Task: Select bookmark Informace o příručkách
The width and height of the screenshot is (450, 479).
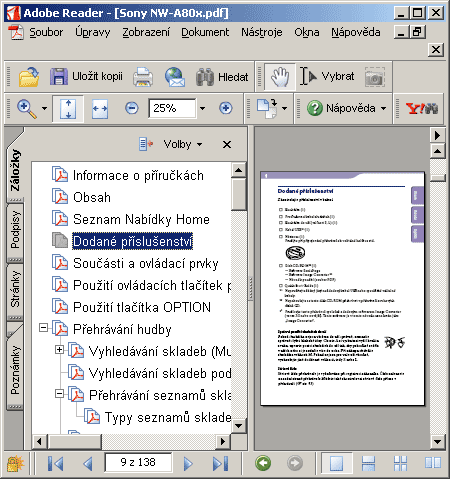Action: [x=138, y=175]
